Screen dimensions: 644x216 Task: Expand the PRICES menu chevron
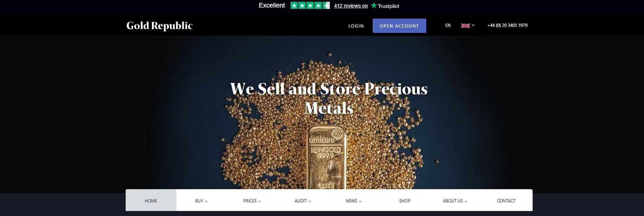click(x=260, y=201)
